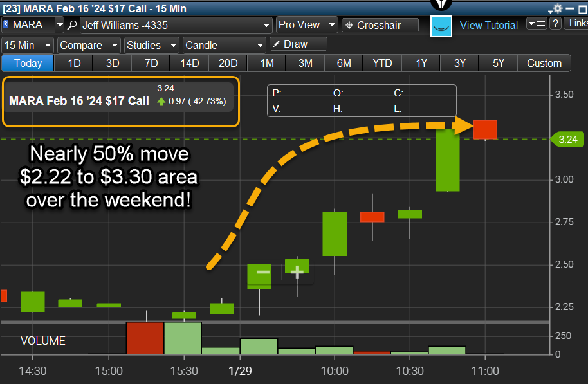Click the minus zoom-out icon on chart
The image size is (588, 384).
pyautogui.click(x=263, y=271)
